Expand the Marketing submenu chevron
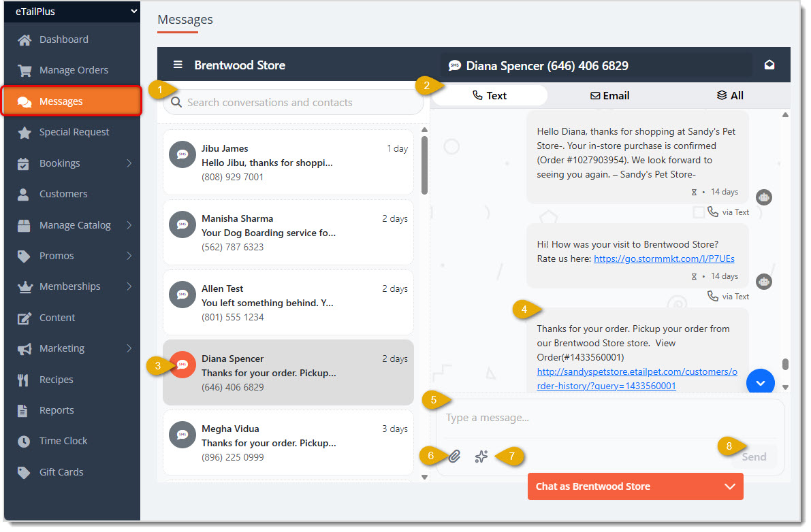Screen dimensions: 811x532 129,348
